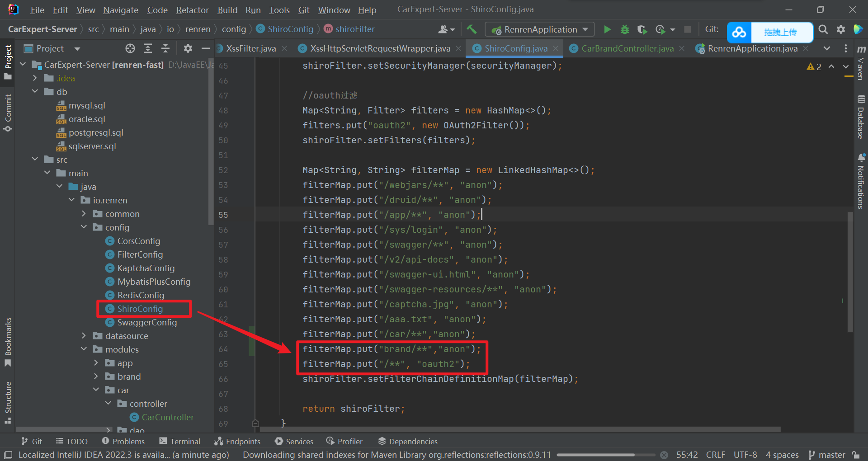
Task: Expand the .idea folder
Action: tap(35, 78)
